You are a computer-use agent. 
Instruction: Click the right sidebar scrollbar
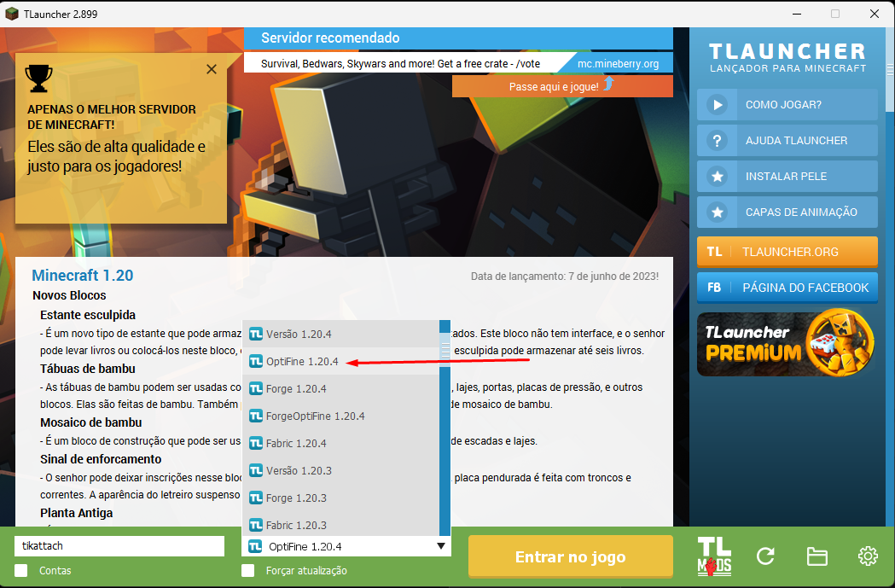[x=890, y=70]
